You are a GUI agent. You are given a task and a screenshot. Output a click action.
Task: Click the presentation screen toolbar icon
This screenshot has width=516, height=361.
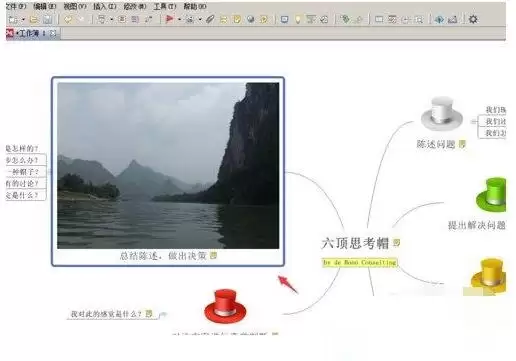(x=284, y=19)
